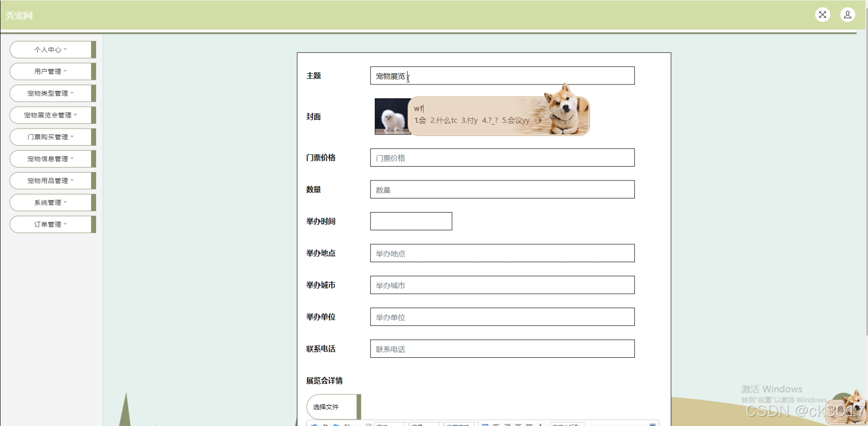
Task: Pick IME candidate 2.什么tc
Action: pyautogui.click(x=444, y=121)
